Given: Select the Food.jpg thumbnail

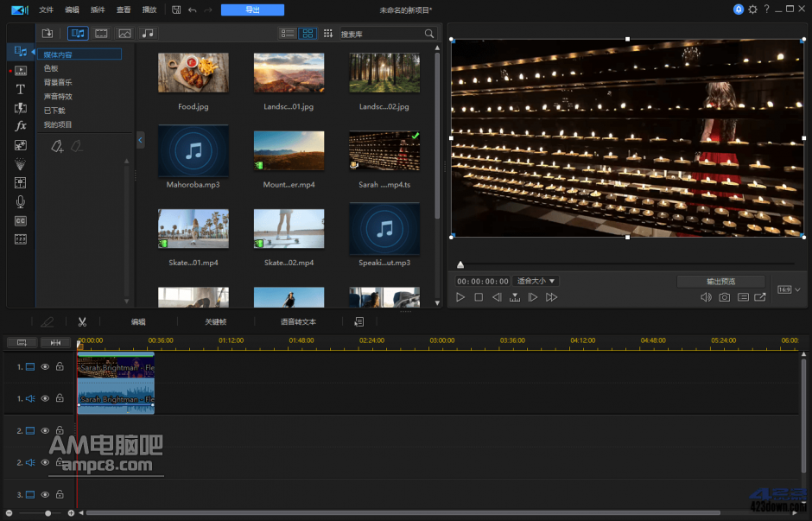Looking at the screenshot, I should click(193, 73).
